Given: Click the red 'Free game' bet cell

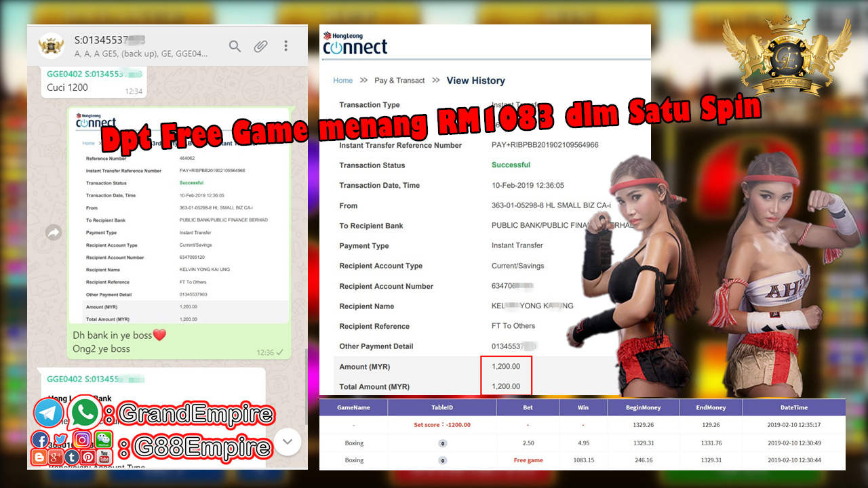Looking at the screenshot, I should 528,460.
